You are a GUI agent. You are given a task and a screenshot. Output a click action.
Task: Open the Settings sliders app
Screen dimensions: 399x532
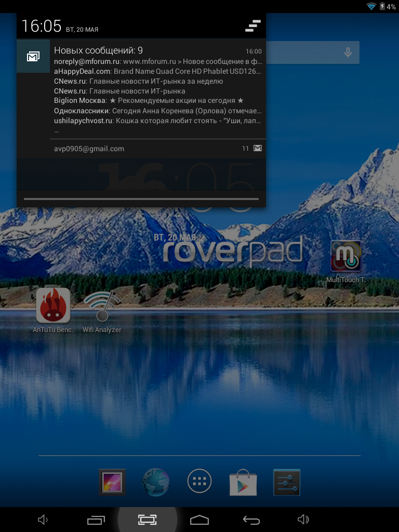[287, 482]
